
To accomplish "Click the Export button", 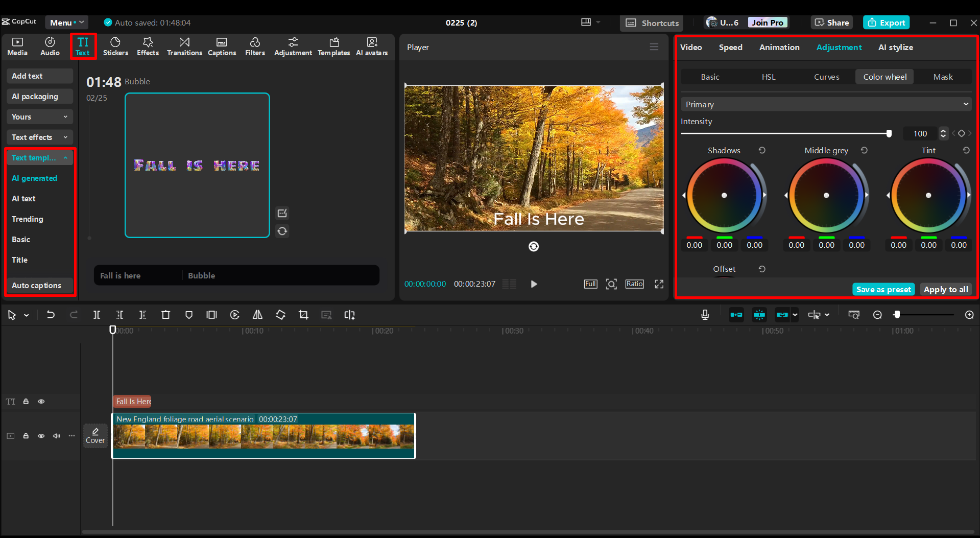I will (886, 22).
